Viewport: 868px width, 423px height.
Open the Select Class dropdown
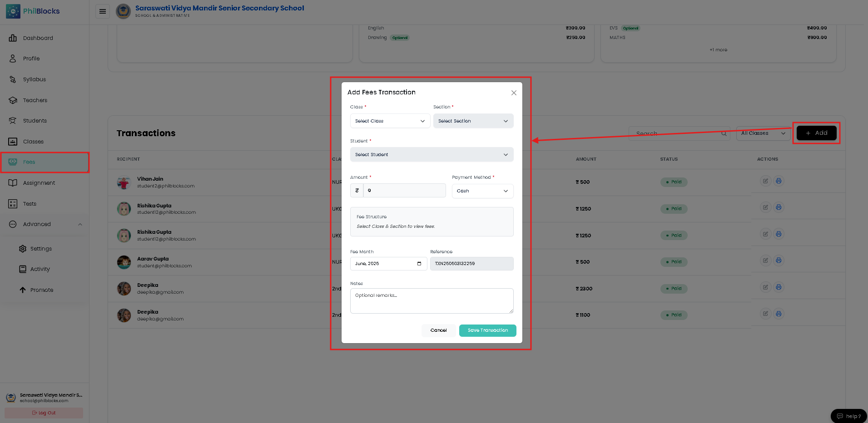(390, 121)
